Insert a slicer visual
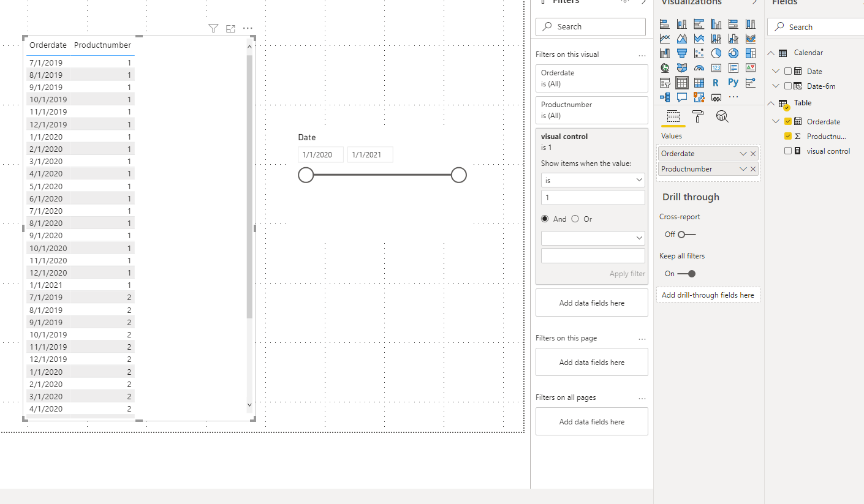864x504 pixels. point(665,83)
